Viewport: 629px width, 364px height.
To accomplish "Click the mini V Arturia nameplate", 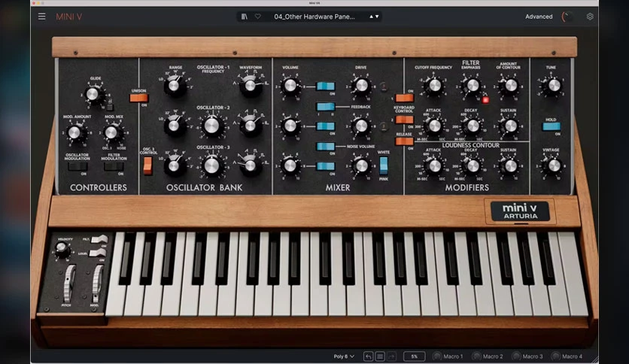I will tap(520, 211).
